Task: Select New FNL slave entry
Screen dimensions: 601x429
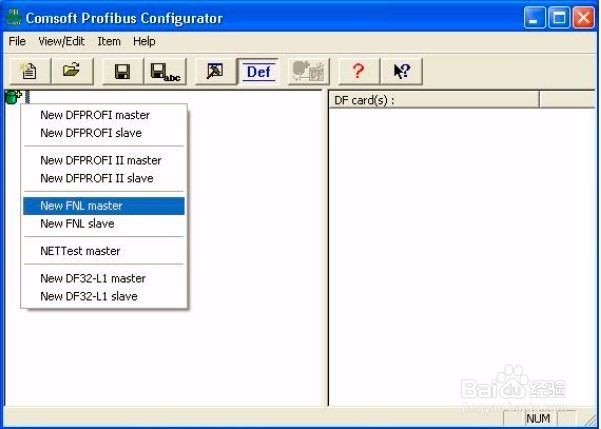Action: coord(104,224)
